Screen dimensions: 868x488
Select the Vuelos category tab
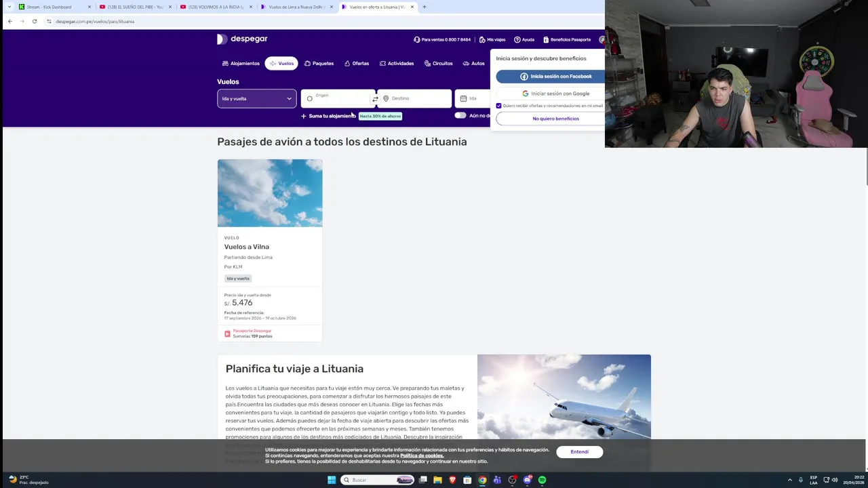click(281, 63)
